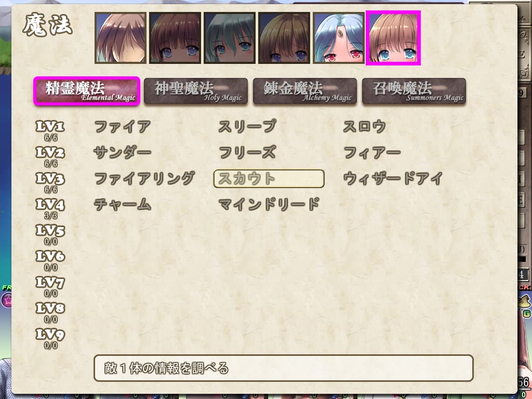Viewport: 532px width, 399px height.
Task: Pick the fourth portrait with golden-brown hair
Action: [x=284, y=38]
